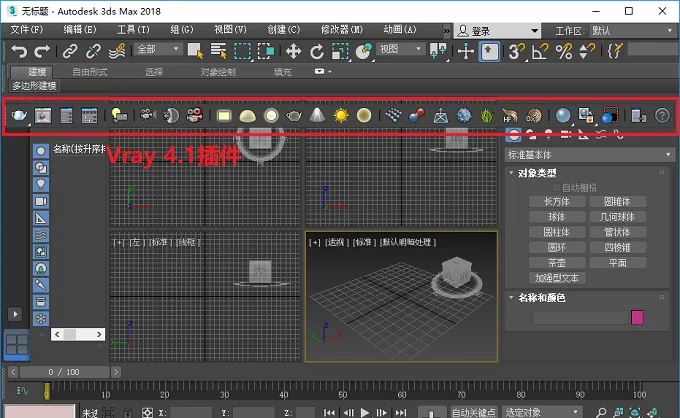Click the Play animation button
The height and width of the screenshot is (418, 680).
365,412
